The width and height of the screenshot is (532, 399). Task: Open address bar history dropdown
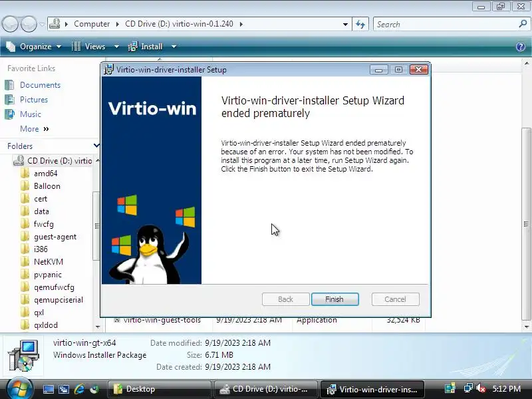point(345,25)
